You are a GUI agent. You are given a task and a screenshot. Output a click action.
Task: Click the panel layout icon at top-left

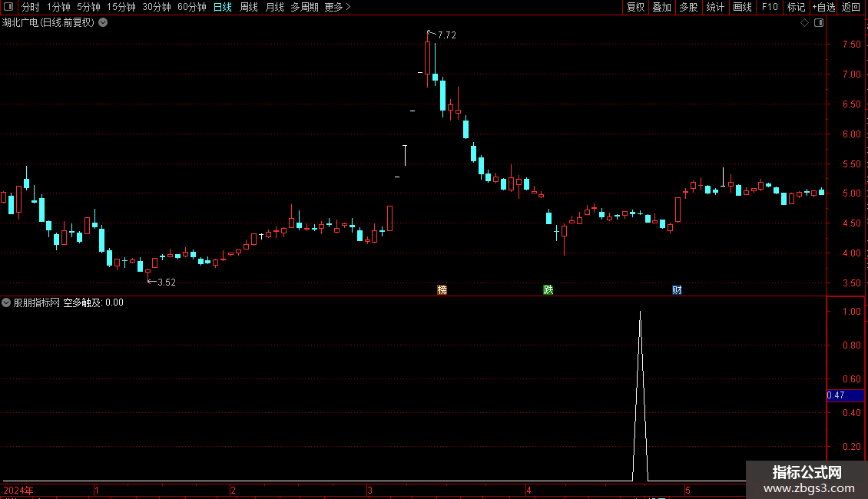(x=8, y=7)
